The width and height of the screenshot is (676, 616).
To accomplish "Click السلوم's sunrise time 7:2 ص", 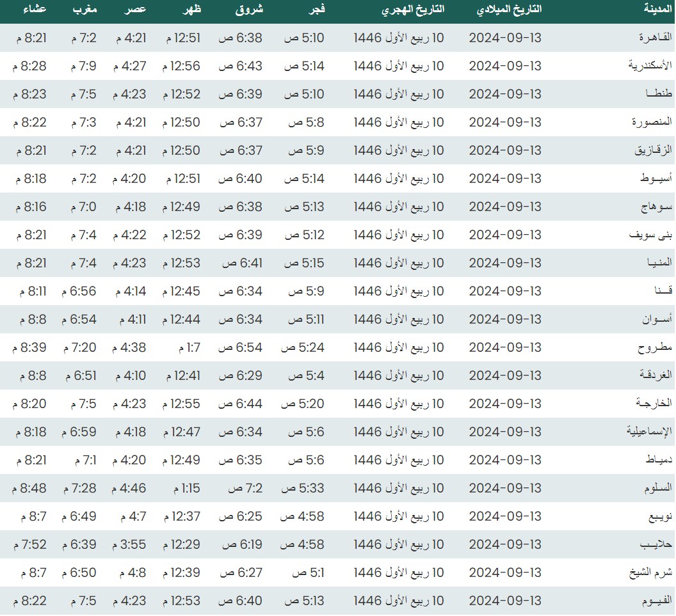I will pos(246,488).
